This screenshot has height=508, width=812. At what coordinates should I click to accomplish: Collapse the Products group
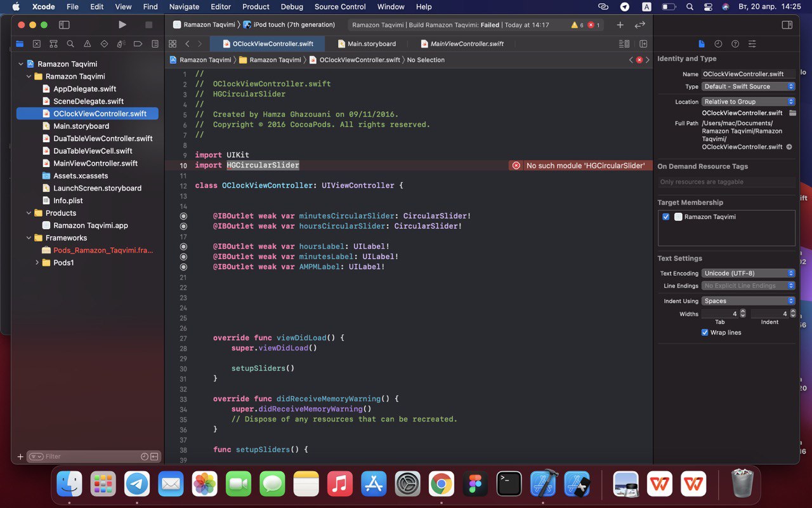29,213
